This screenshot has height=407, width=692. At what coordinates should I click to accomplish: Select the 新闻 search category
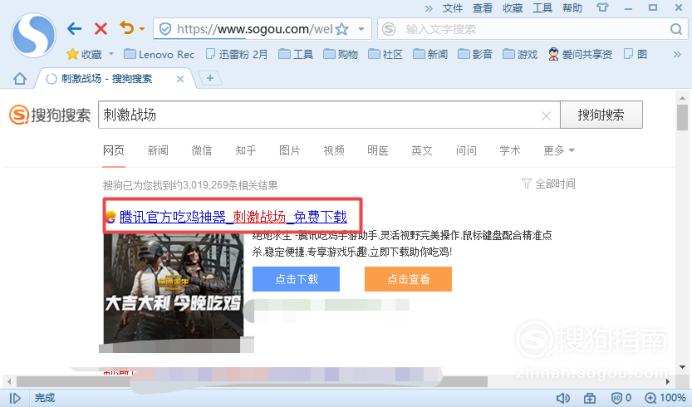pyautogui.click(x=158, y=151)
